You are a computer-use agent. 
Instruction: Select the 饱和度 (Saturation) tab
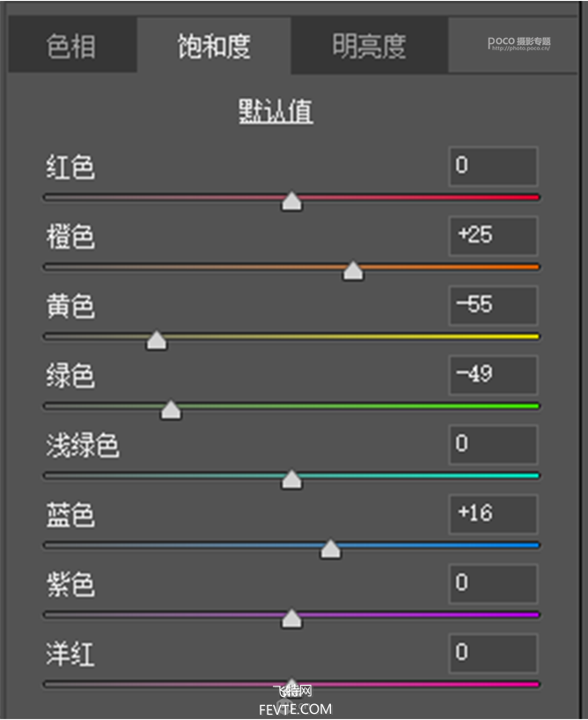pos(214,46)
